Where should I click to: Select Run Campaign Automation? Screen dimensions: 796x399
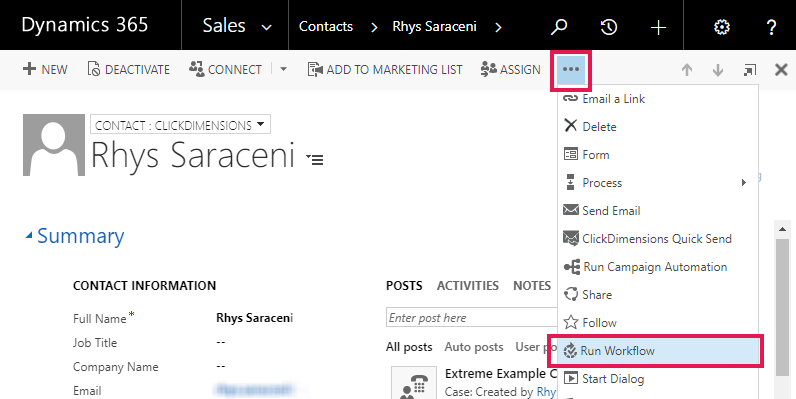[657, 267]
